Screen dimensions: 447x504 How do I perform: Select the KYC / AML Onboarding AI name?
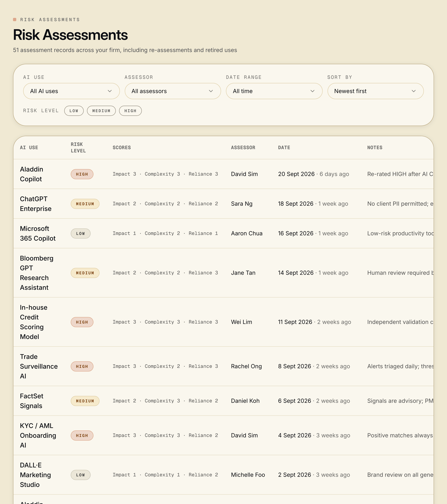tap(38, 435)
